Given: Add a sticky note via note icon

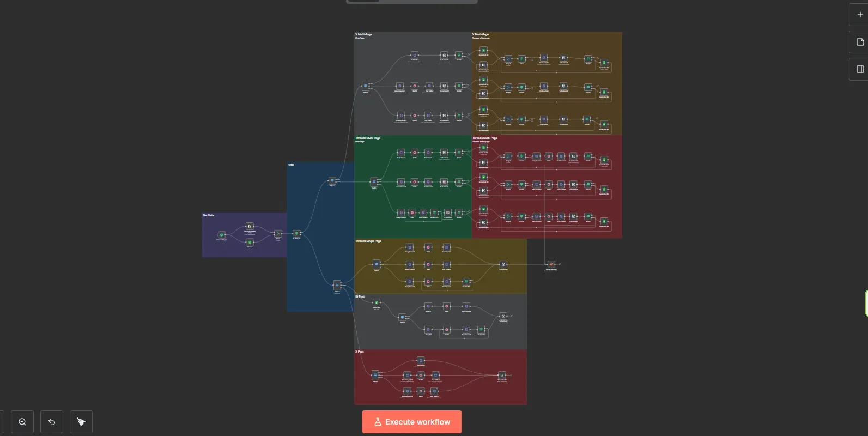Looking at the screenshot, I should [x=860, y=42].
